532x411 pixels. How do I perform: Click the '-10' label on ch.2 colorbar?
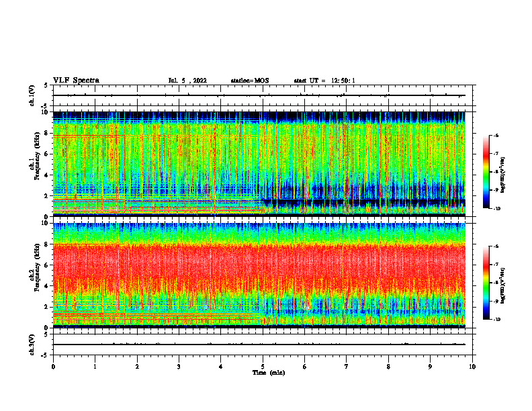click(x=496, y=320)
